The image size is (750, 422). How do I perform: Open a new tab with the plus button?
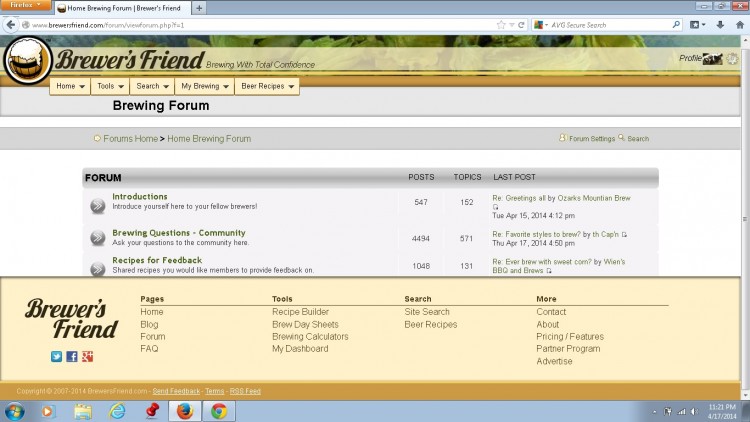point(199,8)
